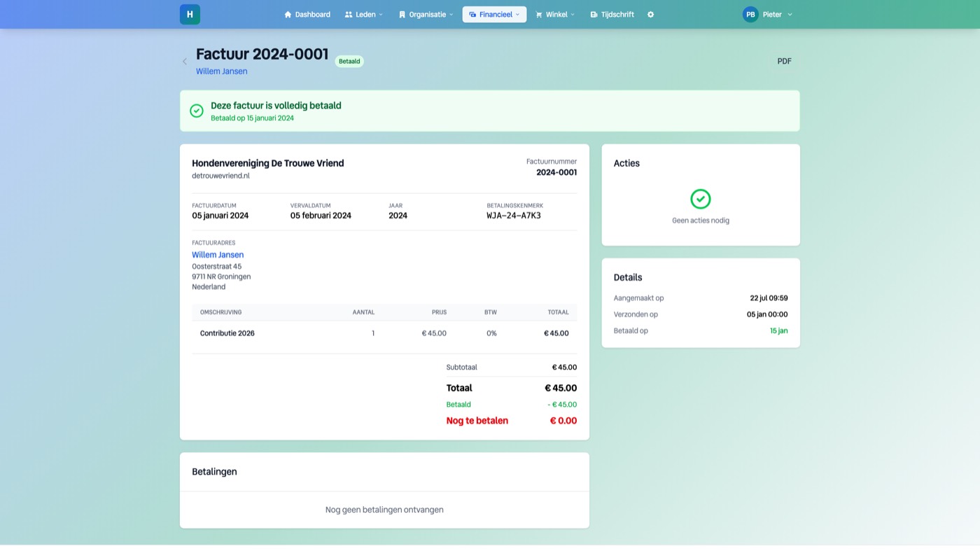The height and width of the screenshot is (551, 980).
Task: Open Willem Jansen link in Factuuradres
Action: (x=218, y=255)
